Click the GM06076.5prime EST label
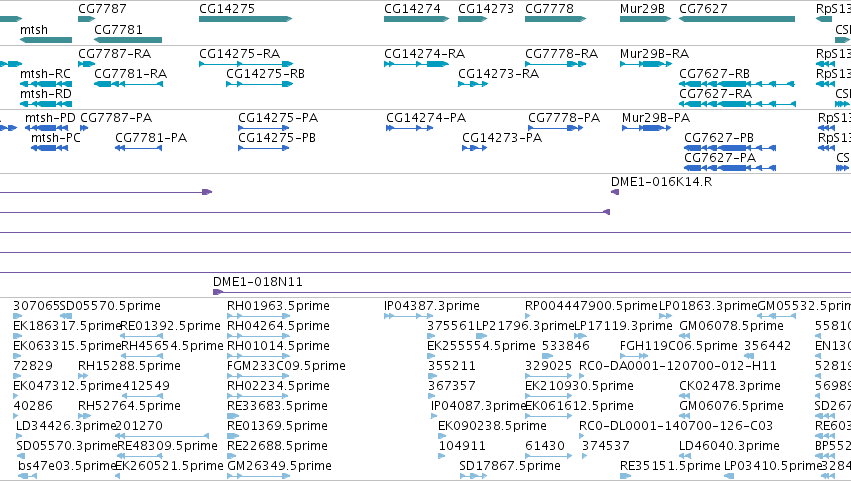The image size is (851, 481). pyautogui.click(x=731, y=406)
